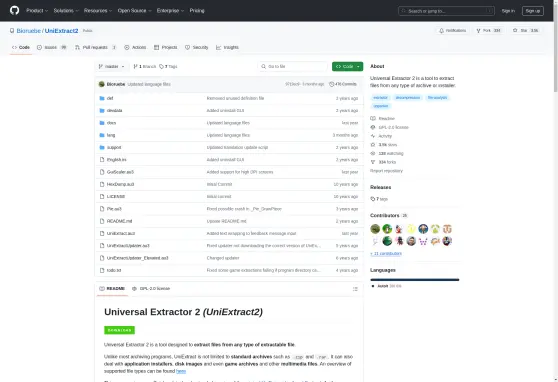The height and width of the screenshot is (382, 558).
Task: Open the UniExtract2 repository link
Action: [62, 31]
